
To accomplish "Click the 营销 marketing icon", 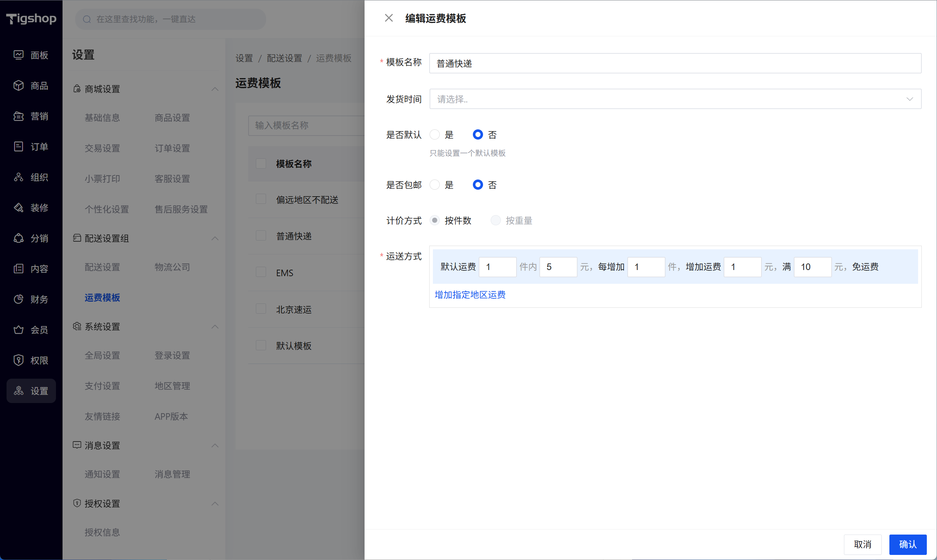I will (19, 116).
